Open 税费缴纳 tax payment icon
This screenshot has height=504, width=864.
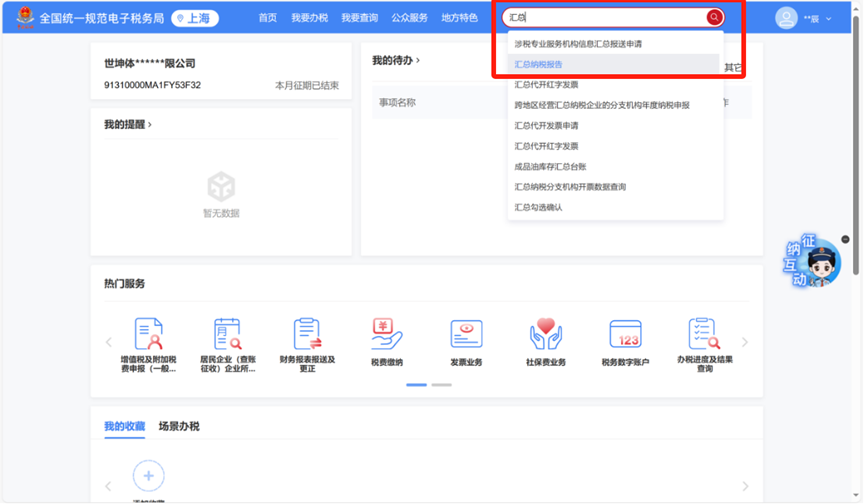tap(386, 335)
